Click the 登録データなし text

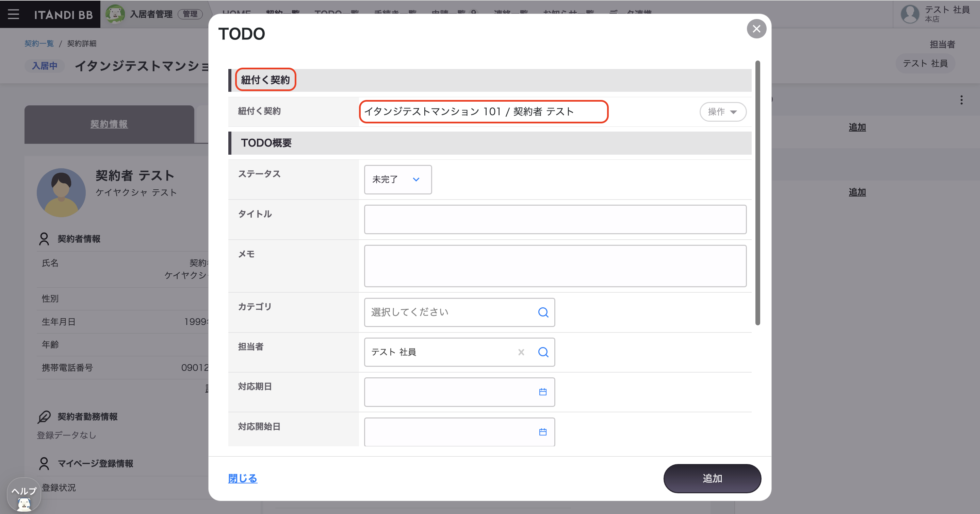pos(67,435)
